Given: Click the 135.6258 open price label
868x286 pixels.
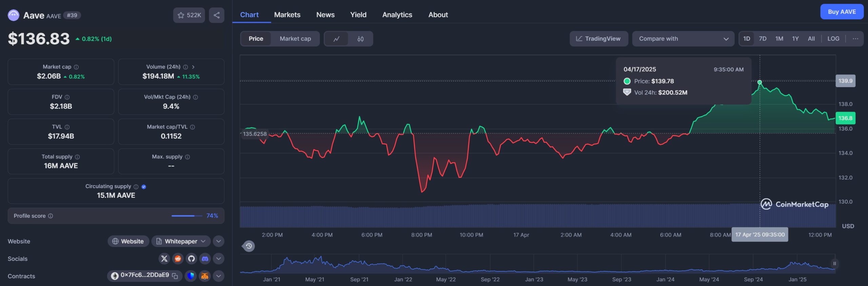Looking at the screenshot, I should coord(255,134).
